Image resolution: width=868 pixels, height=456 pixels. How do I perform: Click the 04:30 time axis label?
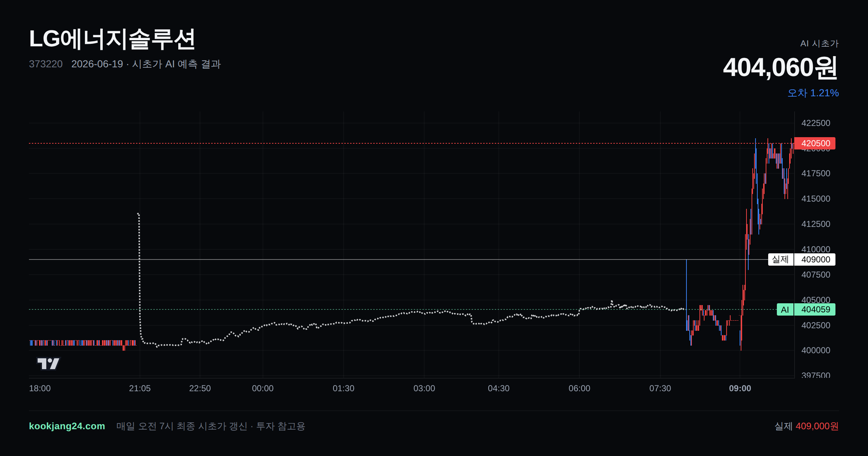499,388
